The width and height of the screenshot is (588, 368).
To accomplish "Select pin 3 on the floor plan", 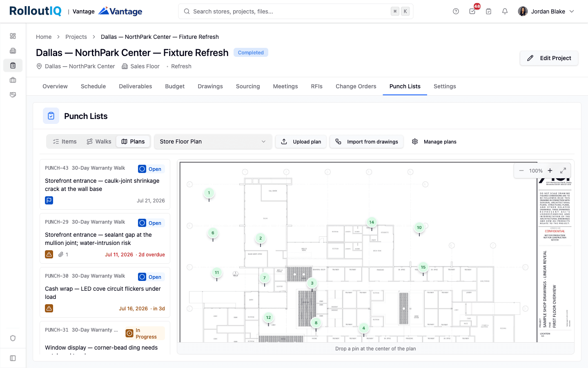I will tap(312, 283).
